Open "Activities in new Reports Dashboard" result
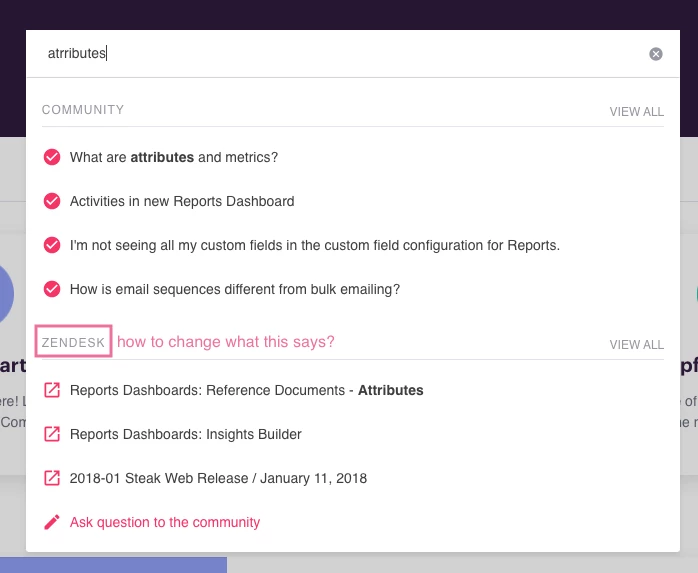The image size is (698, 573). 182,201
